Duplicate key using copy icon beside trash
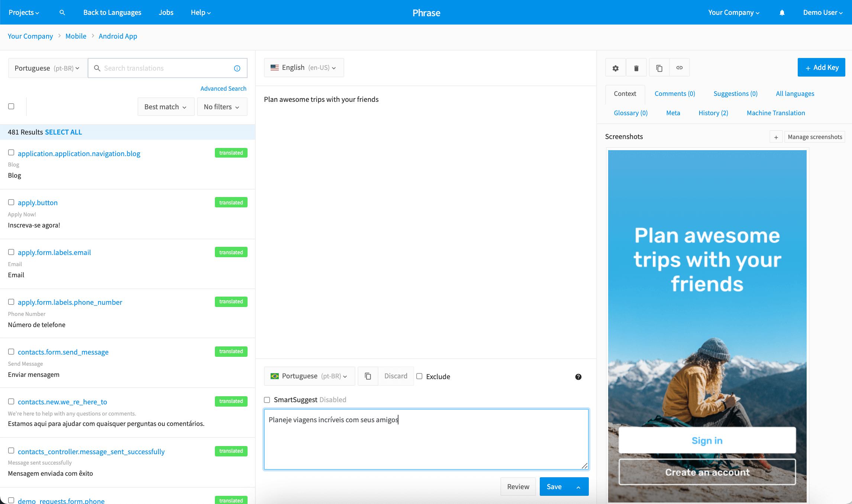This screenshot has width=852, height=504. [x=659, y=68]
